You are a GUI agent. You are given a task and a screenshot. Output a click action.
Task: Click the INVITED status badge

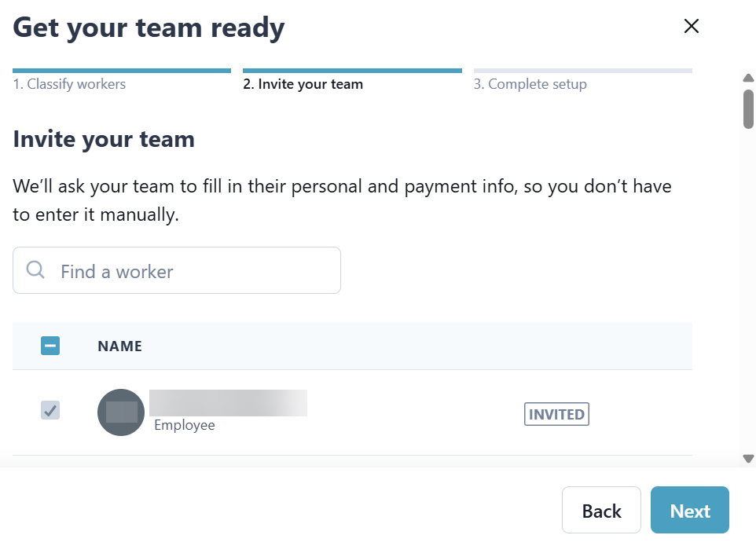coord(556,414)
